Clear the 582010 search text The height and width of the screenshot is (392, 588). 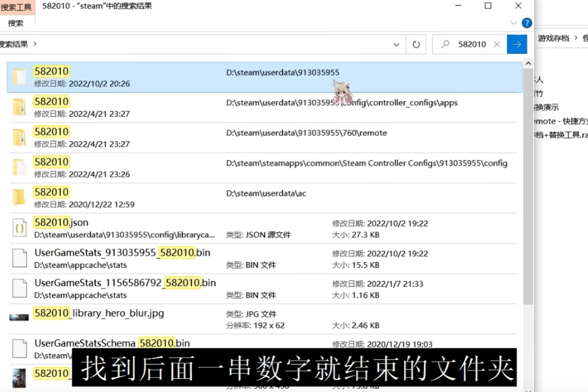point(497,44)
